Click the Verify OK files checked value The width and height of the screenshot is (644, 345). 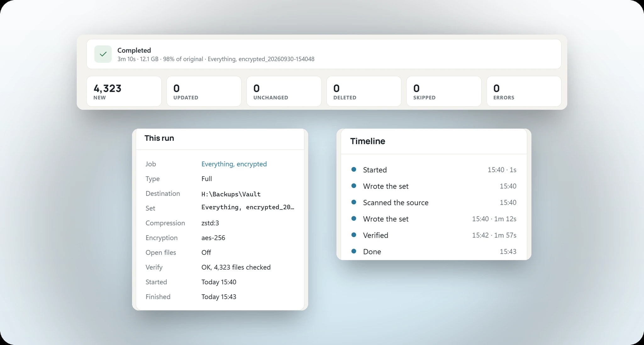click(236, 267)
